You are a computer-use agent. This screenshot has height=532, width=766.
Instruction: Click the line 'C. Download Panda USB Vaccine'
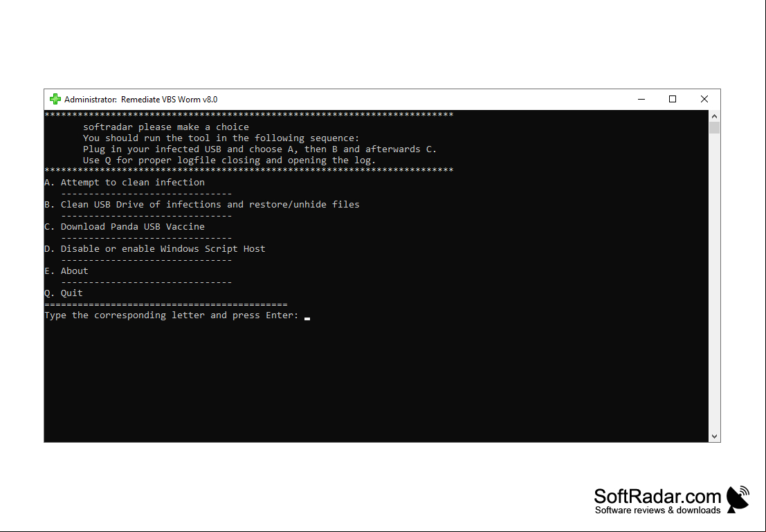pyautogui.click(x=125, y=227)
